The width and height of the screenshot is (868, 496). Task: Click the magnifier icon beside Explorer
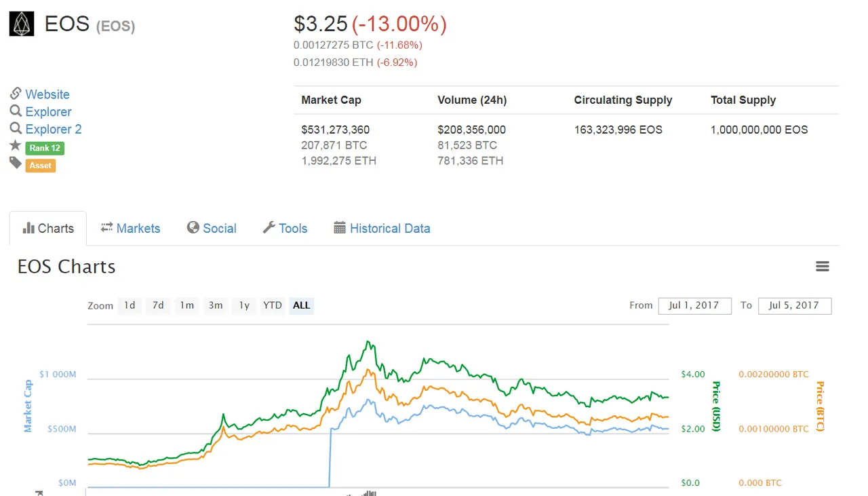pyautogui.click(x=16, y=111)
